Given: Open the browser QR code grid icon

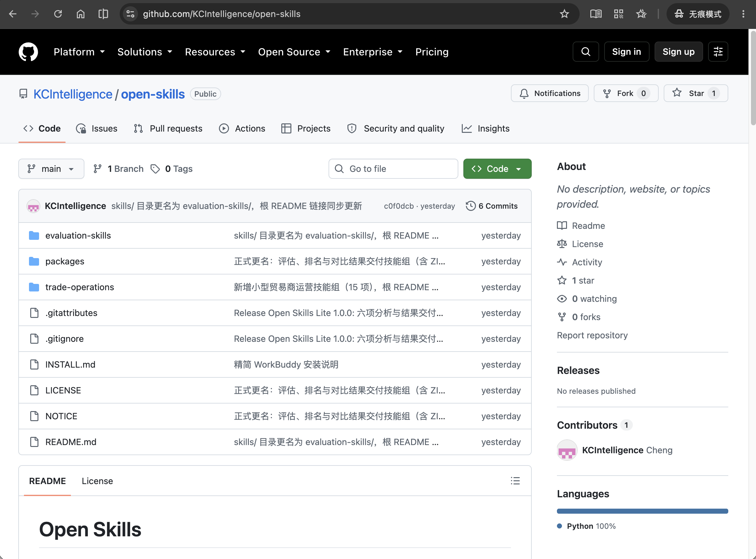Looking at the screenshot, I should pyautogui.click(x=618, y=14).
